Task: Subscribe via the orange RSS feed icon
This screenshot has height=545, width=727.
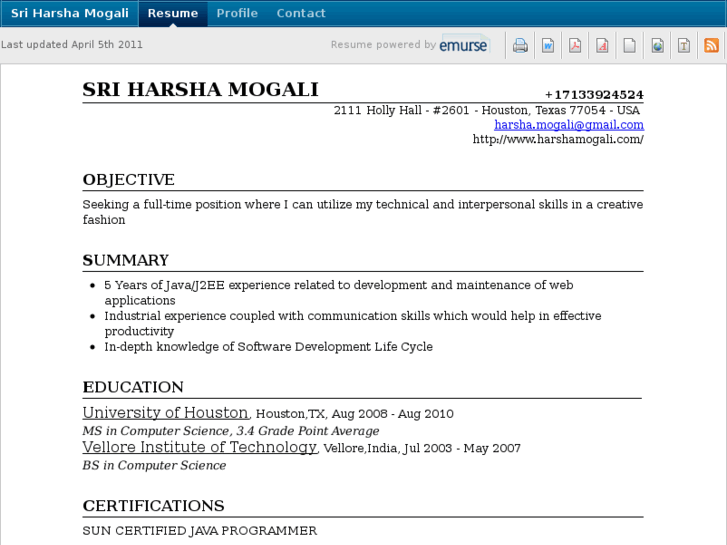Action: pos(711,45)
